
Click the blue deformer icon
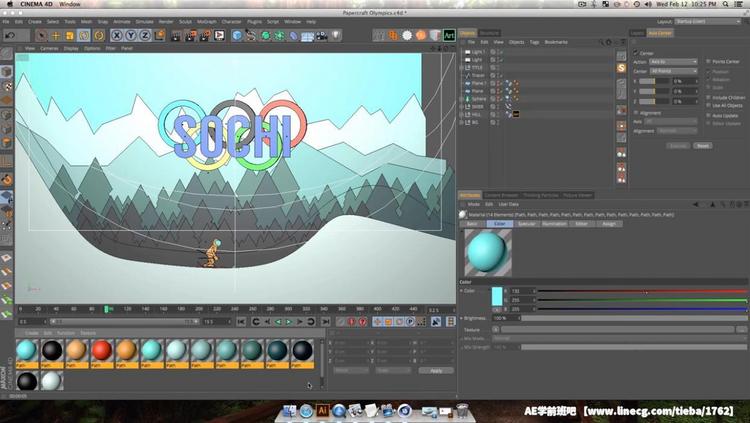(x=293, y=35)
